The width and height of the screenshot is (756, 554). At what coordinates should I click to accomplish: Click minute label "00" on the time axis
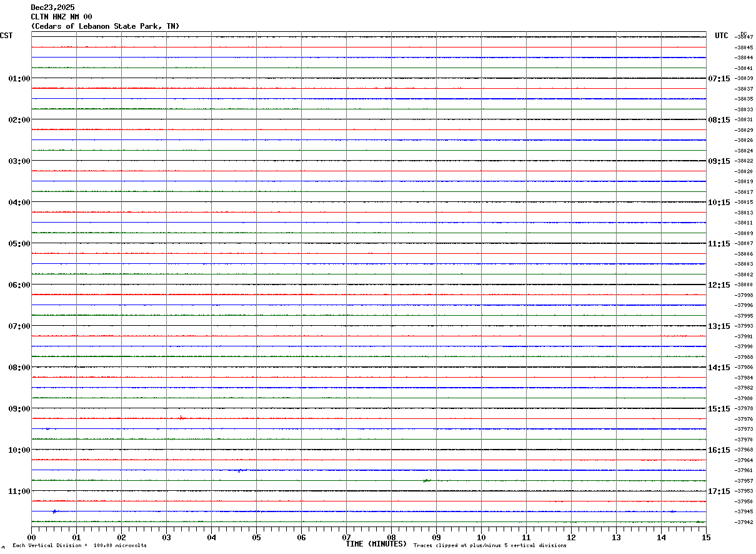click(x=31, y=537)
